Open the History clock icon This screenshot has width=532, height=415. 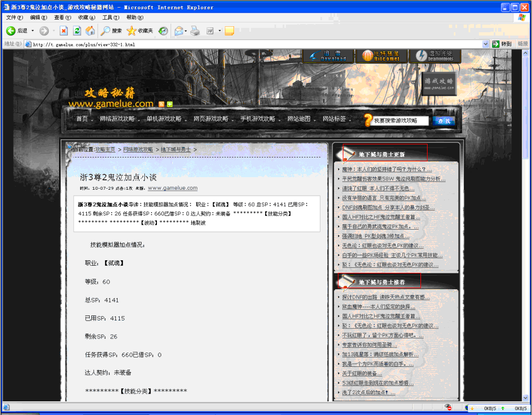(163, 31)
